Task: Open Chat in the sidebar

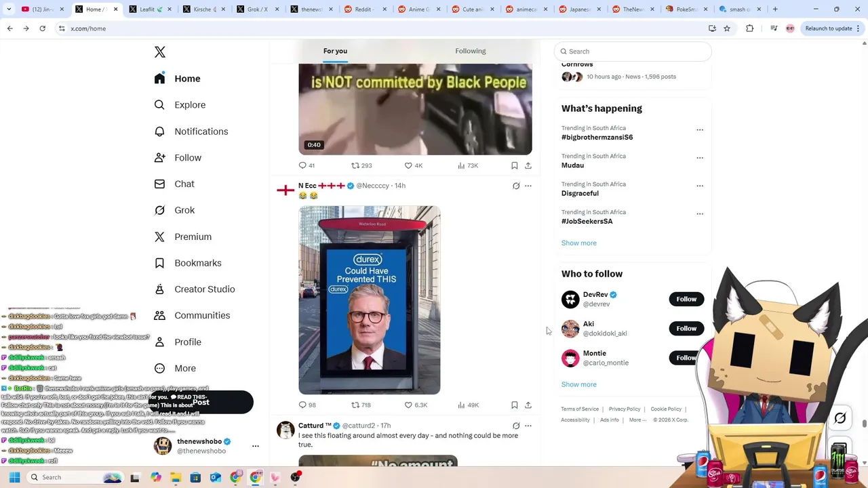Action: click(x=174, y=184)
